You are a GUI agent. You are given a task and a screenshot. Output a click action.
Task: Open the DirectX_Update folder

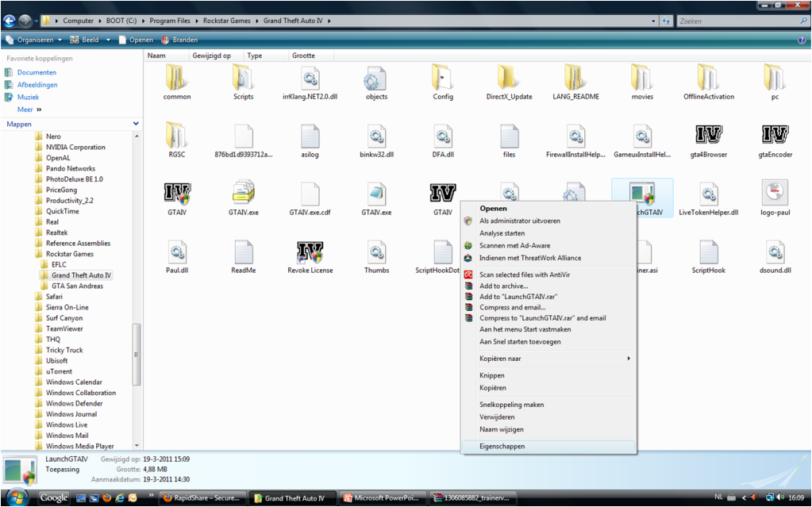509,78
